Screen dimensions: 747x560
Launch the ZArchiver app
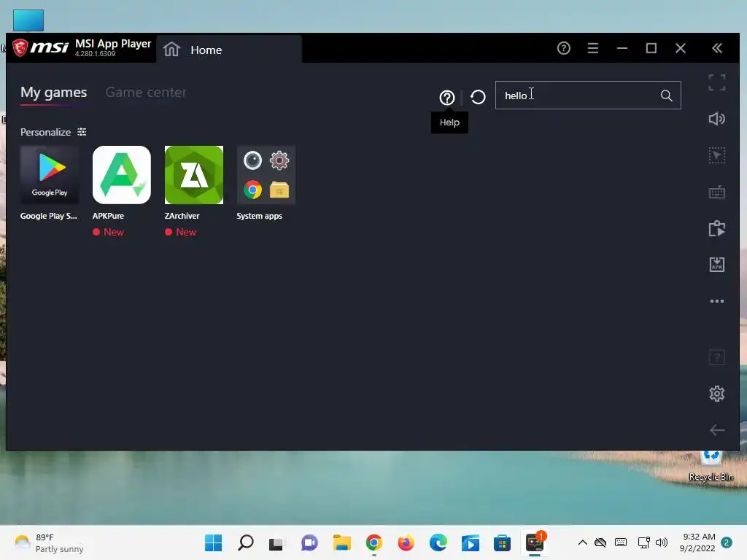[194, 175]
